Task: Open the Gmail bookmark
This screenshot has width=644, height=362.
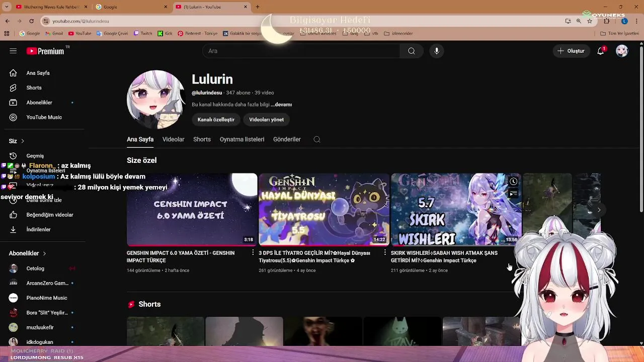Action: coord(54,34)
